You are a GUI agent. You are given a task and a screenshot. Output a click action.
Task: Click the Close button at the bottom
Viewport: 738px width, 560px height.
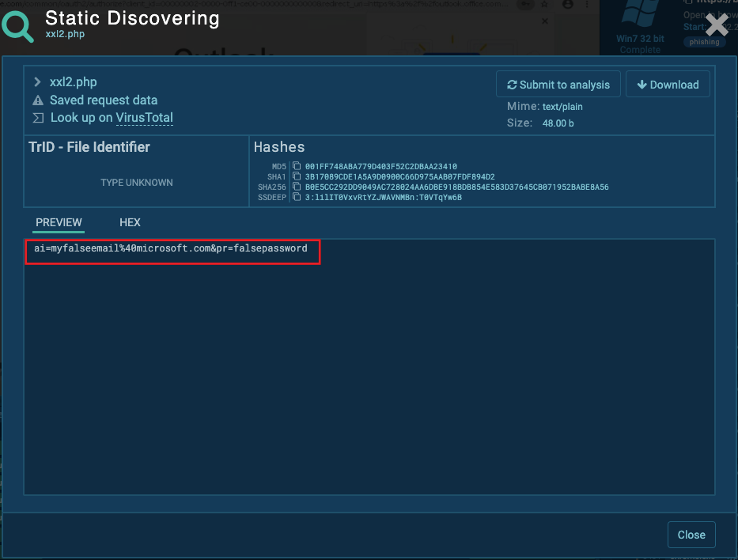point(691,535)
